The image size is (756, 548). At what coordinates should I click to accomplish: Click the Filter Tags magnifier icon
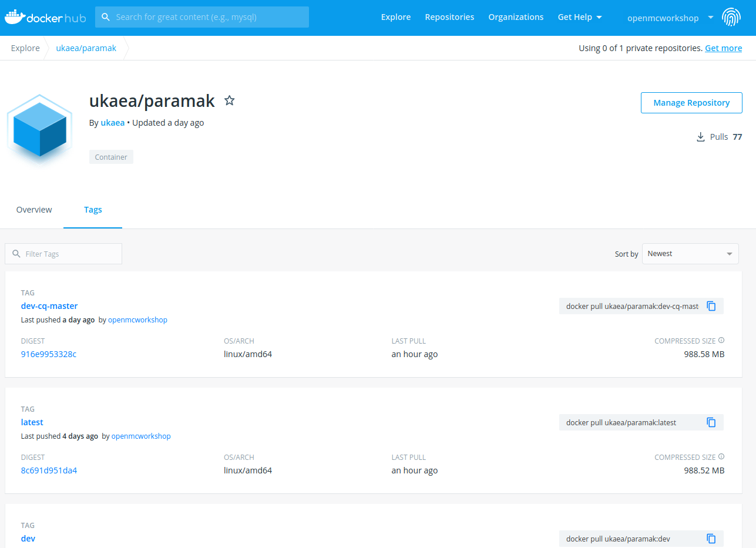[x=16, y=254]
